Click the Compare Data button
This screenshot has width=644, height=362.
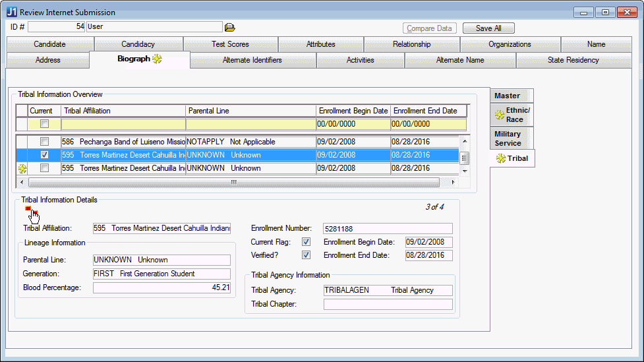430,28
